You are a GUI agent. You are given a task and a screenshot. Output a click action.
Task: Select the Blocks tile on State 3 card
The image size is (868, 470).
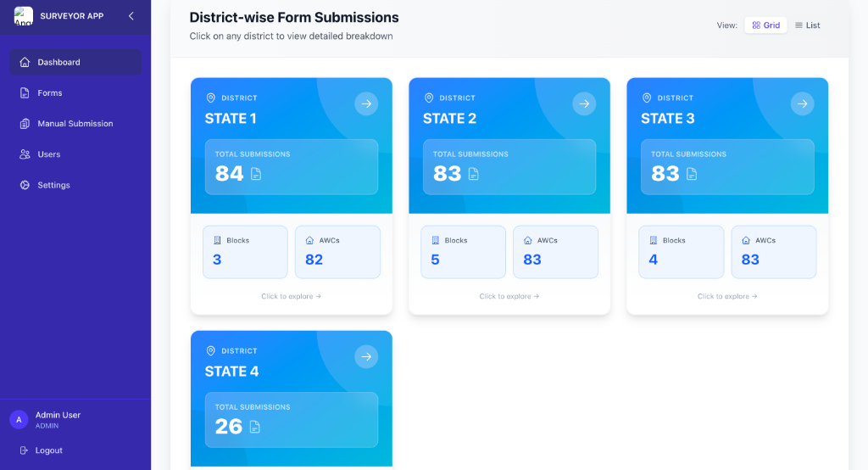(682, 252)
